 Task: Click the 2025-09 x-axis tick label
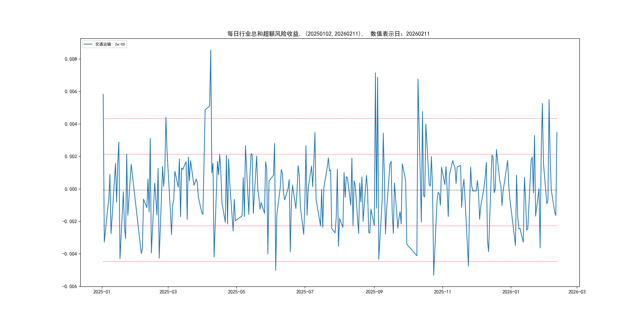(x=374, y=292)
